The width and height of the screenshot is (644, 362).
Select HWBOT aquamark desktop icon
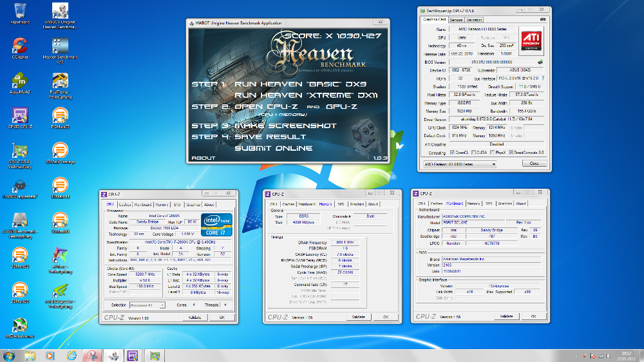20,188
